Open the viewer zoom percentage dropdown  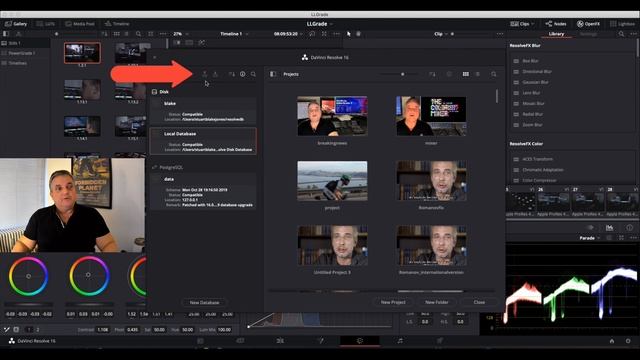tap(181, 34)
